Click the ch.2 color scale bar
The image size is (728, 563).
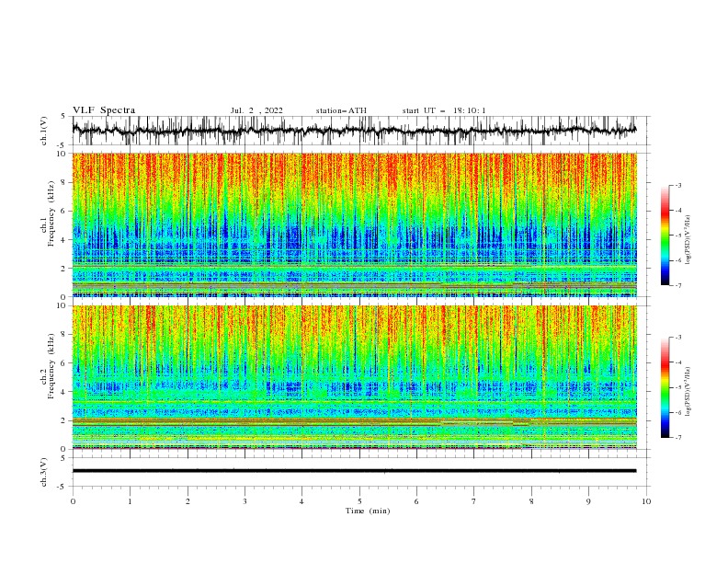[665, 387]
